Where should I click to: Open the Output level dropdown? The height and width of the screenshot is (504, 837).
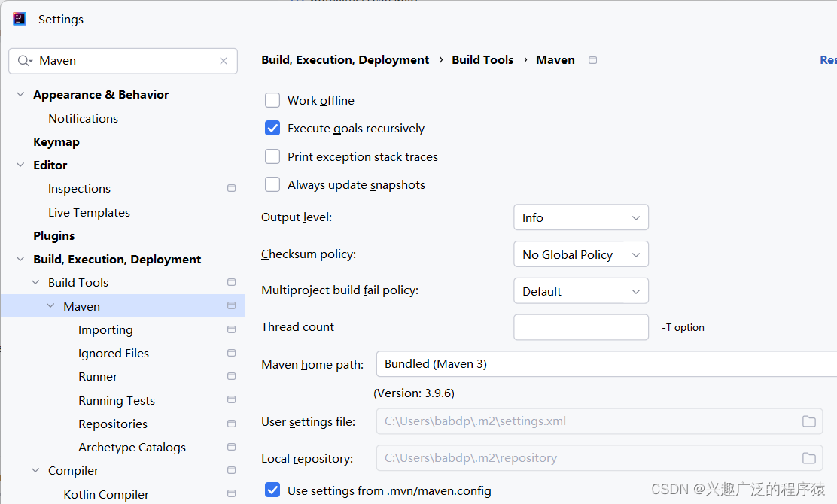[581, 217]
